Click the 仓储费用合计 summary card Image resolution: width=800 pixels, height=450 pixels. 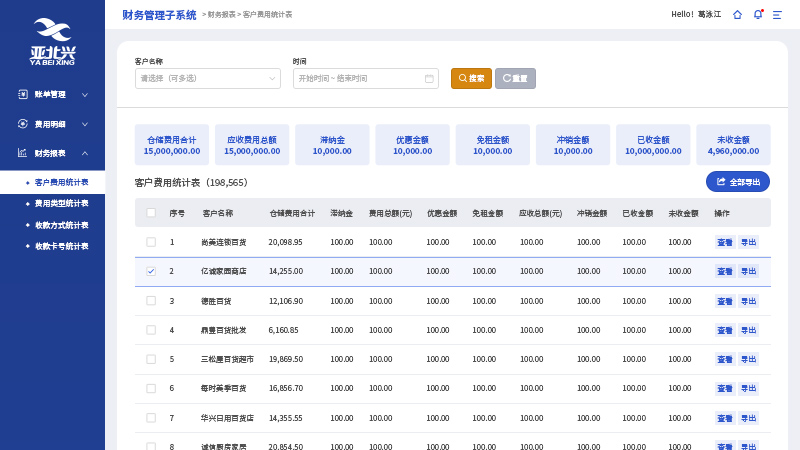tap(172, 145)
